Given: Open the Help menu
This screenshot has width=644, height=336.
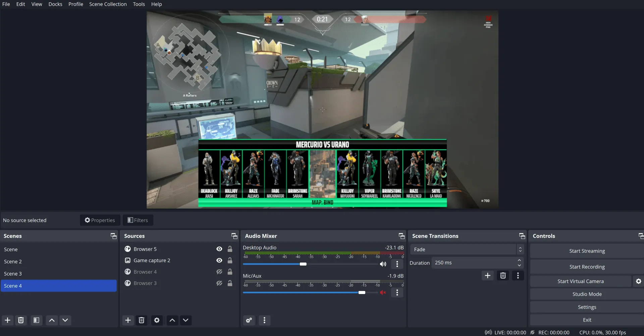Looking at the screenshot, I should 157,4.
